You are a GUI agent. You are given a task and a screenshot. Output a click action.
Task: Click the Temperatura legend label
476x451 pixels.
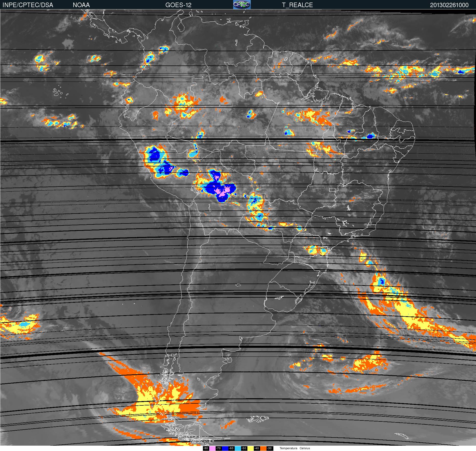(288, 448)
